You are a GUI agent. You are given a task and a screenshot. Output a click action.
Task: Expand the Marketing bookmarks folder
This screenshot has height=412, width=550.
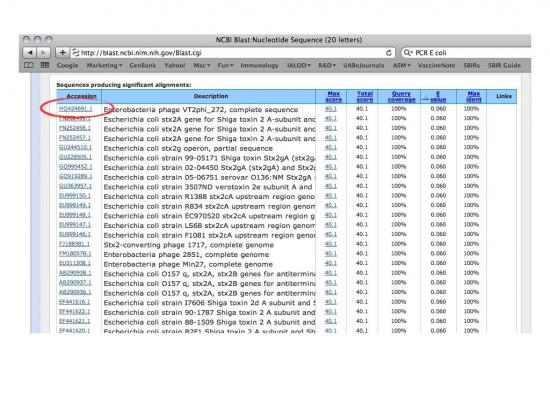coord(104,66)
